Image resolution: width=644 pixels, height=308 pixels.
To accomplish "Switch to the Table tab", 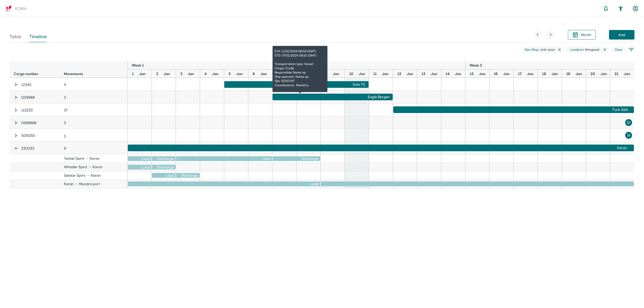I will [x=15, y=36].
